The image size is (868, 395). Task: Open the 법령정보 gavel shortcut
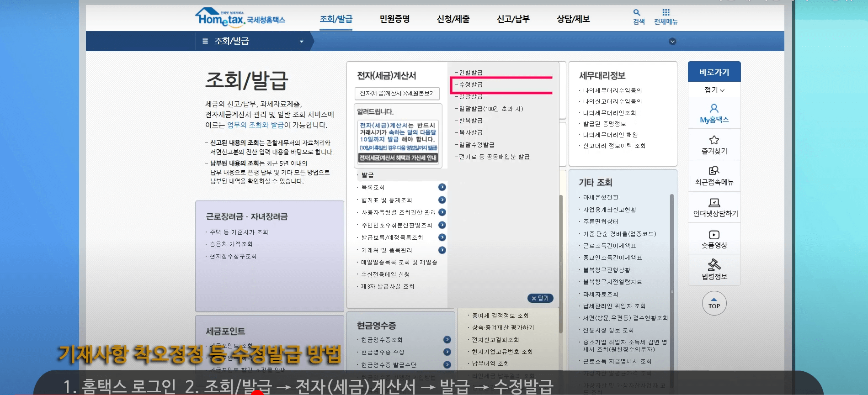[714, 270]
